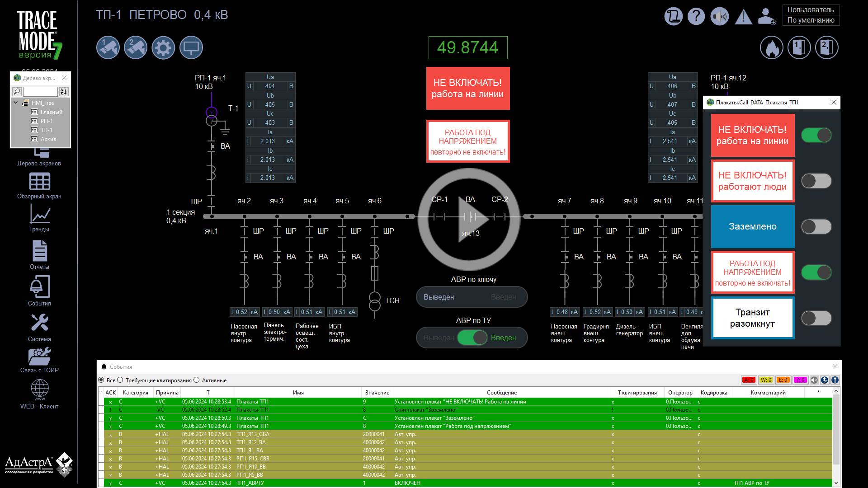The width and height of the screenshot is (868, 488).
Task: Toggle АВР по ТУ slider switch
Action: pos(472,338)
